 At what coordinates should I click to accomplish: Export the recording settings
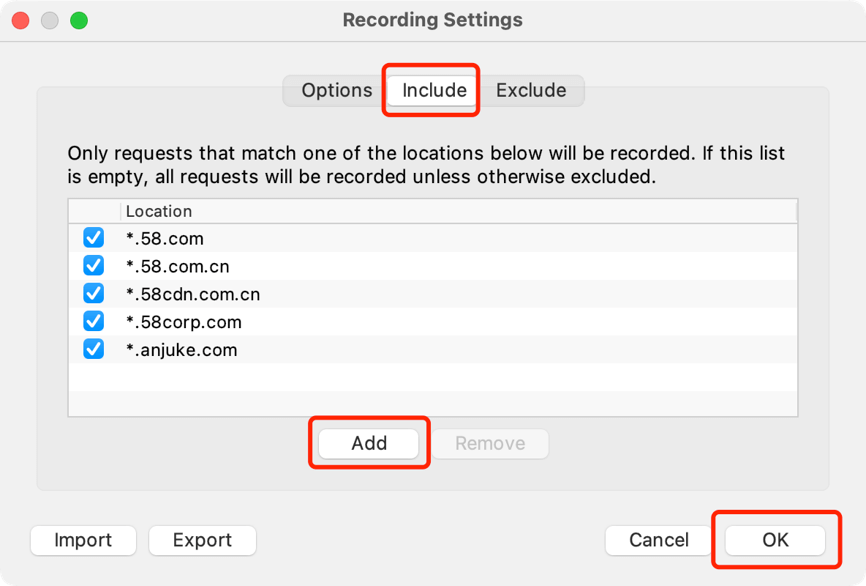click(202, 540)
